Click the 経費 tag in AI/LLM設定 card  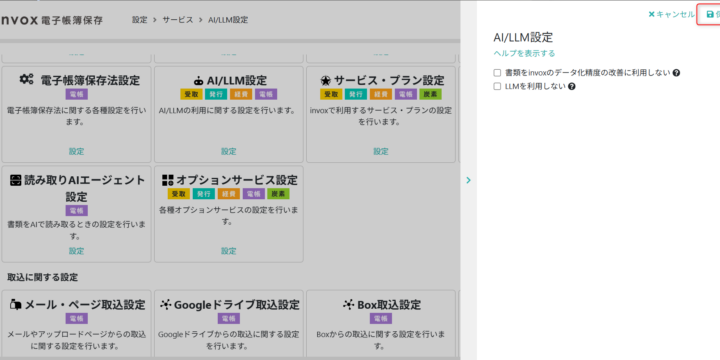(x=241, y=94)
